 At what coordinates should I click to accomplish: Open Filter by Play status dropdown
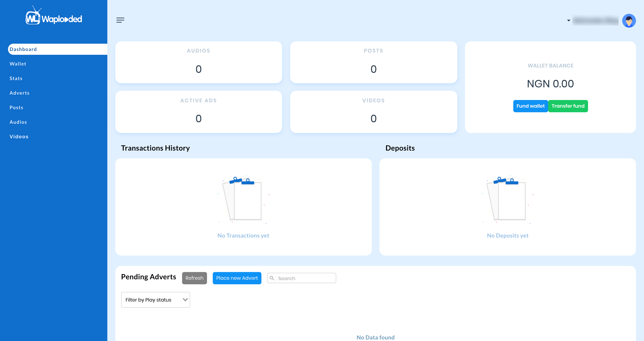[x=155, y=300]
